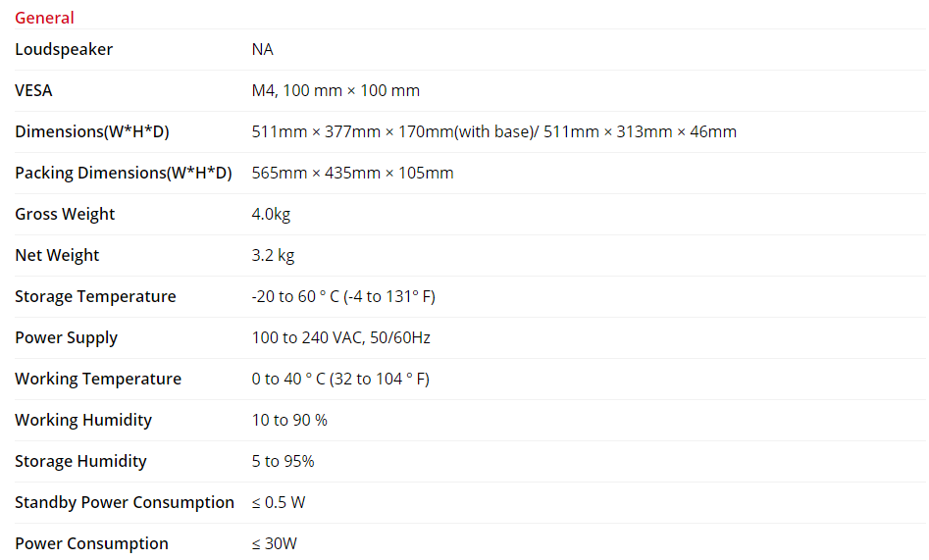
Task: Click the red General section heading
Action: click(x=44, y=18)
